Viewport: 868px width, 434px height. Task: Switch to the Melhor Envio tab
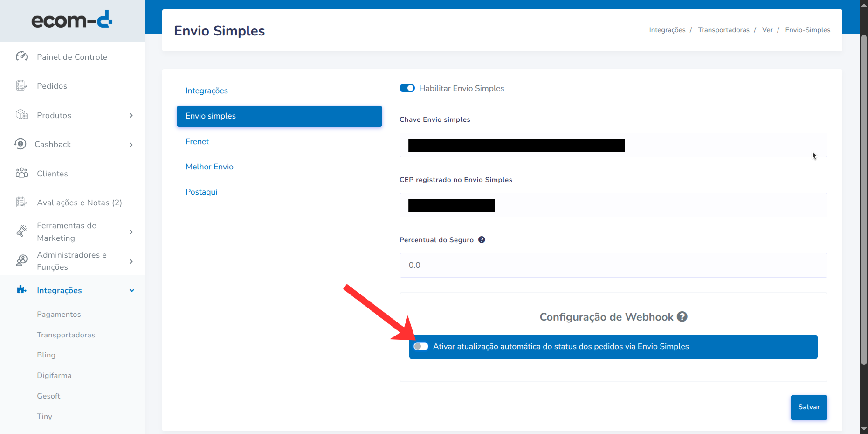pos(209,167)
